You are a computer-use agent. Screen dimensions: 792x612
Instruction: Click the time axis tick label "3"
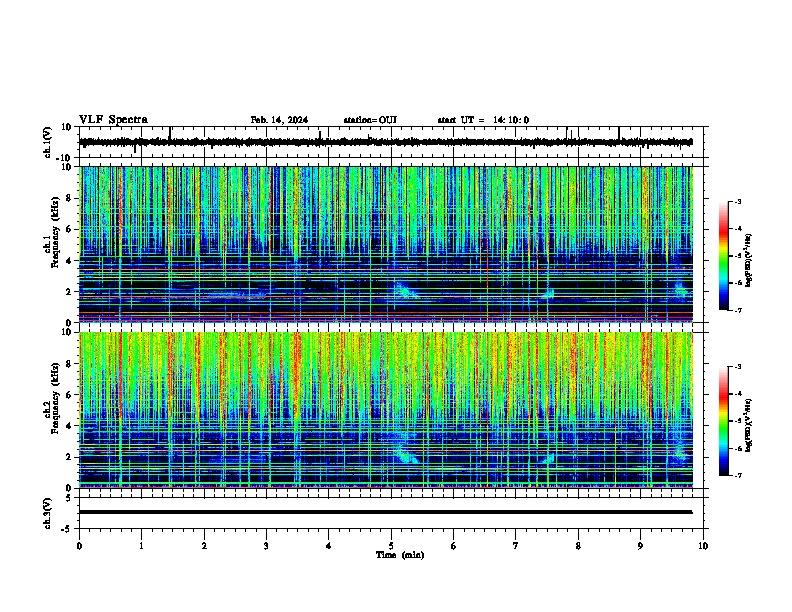[266, 546]
